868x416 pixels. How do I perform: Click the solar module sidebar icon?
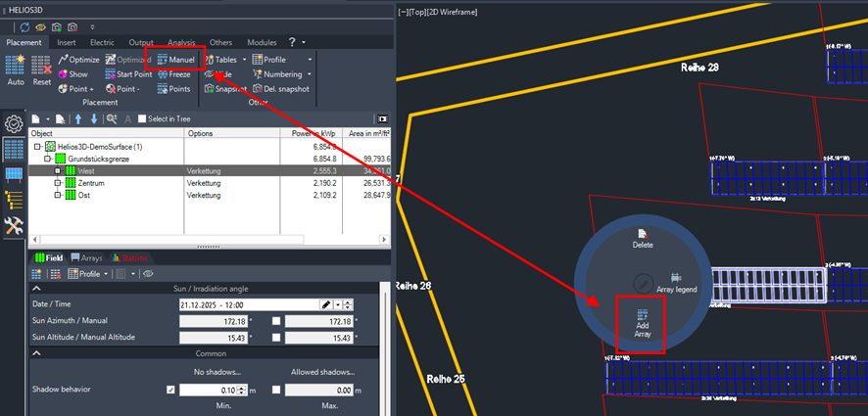[x=14, y=175]
